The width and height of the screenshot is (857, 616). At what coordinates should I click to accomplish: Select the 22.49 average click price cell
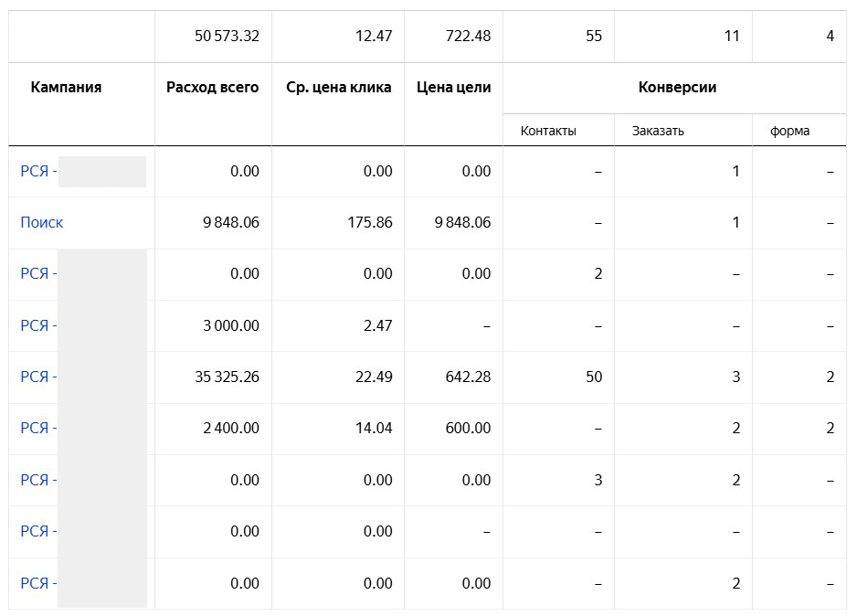coord(373,377)
